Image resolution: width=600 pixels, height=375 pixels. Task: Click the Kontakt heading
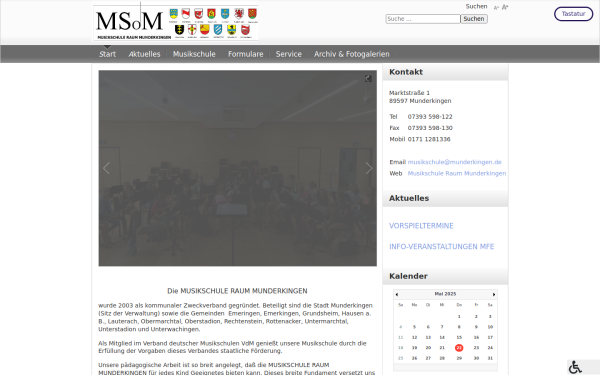pos(406,72)
